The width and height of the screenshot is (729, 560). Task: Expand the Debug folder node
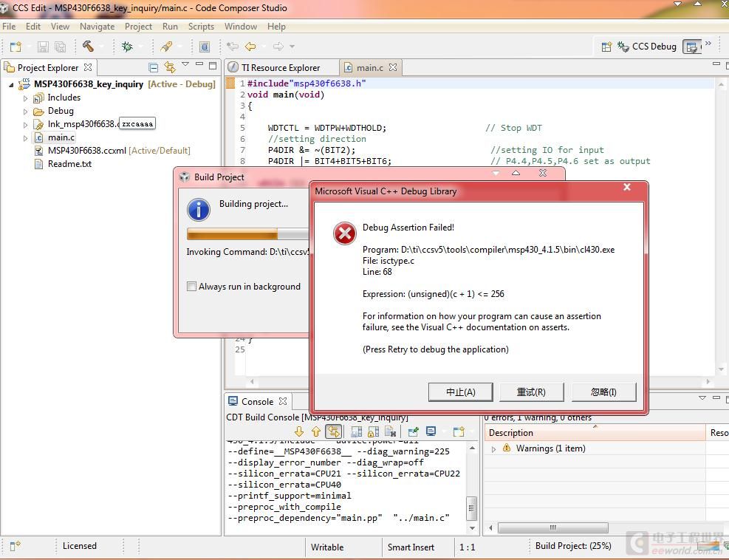click(26, 112)
